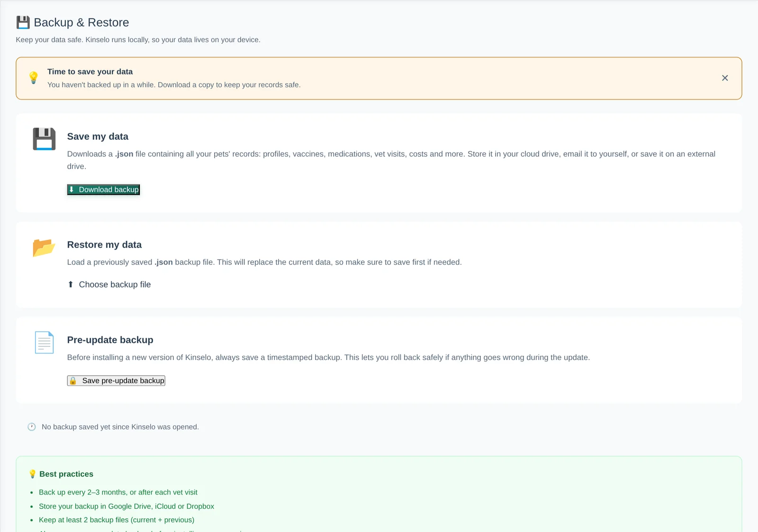This screenshot has height=532, width=758.
Task: Click the document icon for Pre-update backup
Action: [44, 342]
